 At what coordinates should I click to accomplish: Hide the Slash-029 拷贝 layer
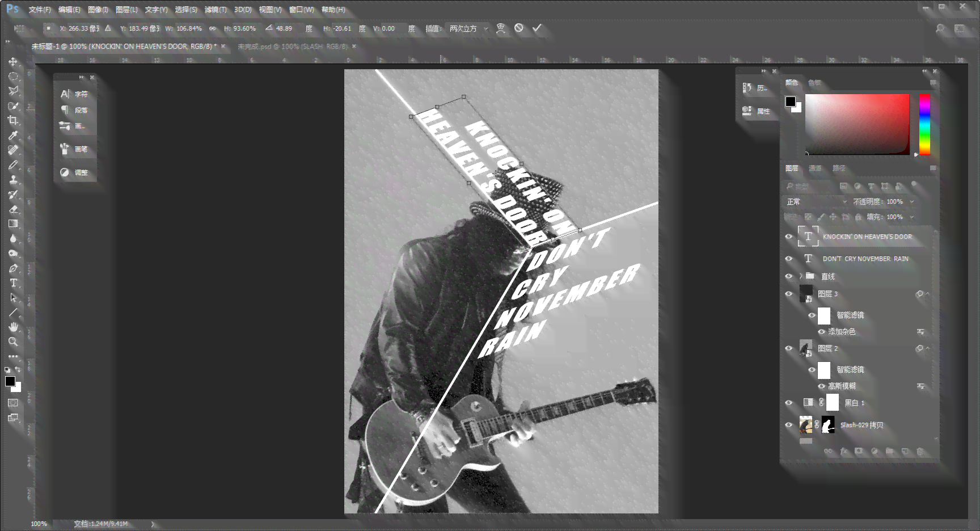tap(789, 425)
